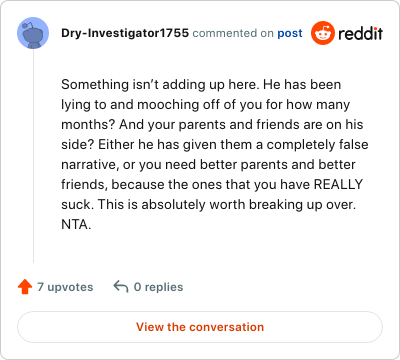The image size is (400, 360).
Task: Click 'NTA.' at the comment's end
Action: [76, 224]
